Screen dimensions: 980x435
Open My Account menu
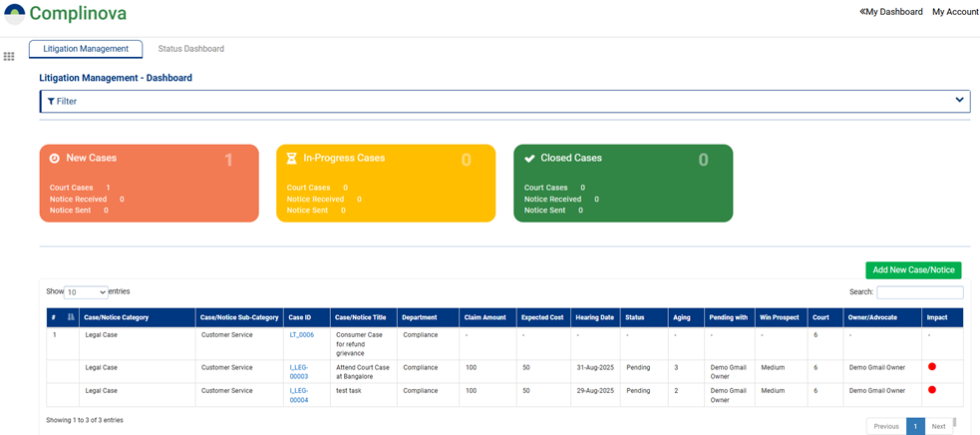pyautogui.click(x=955, y=12)
